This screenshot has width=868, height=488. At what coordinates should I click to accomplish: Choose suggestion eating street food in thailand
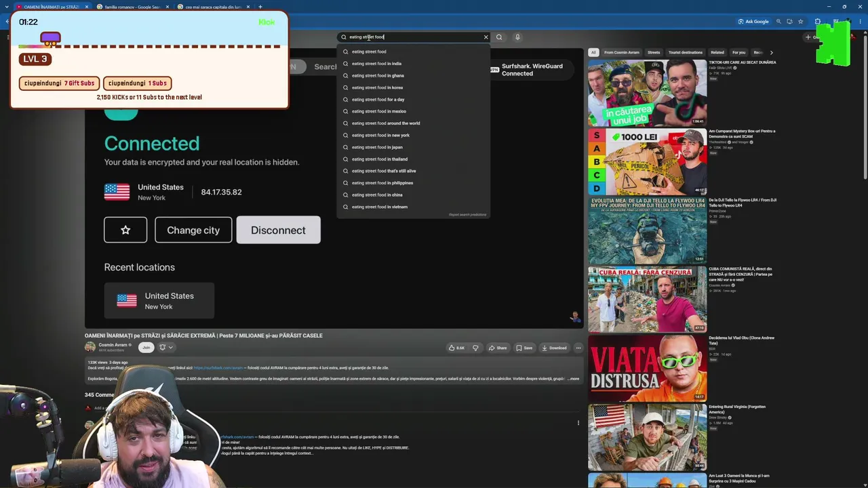point(413,159)
